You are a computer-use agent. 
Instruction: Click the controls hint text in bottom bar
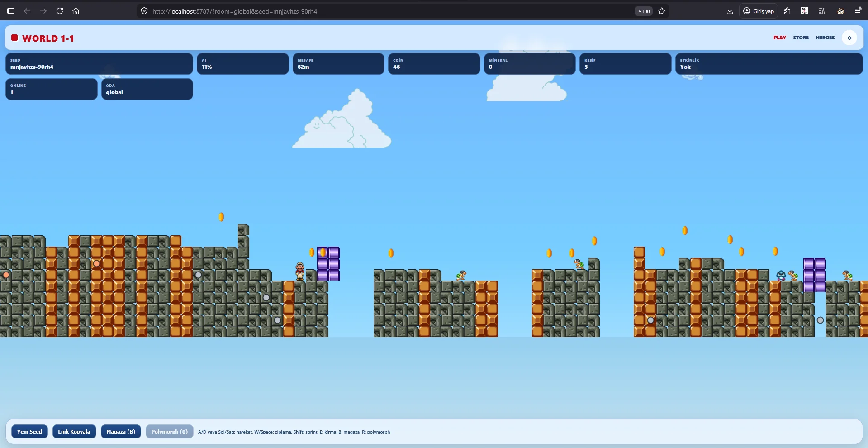[294, 432]
